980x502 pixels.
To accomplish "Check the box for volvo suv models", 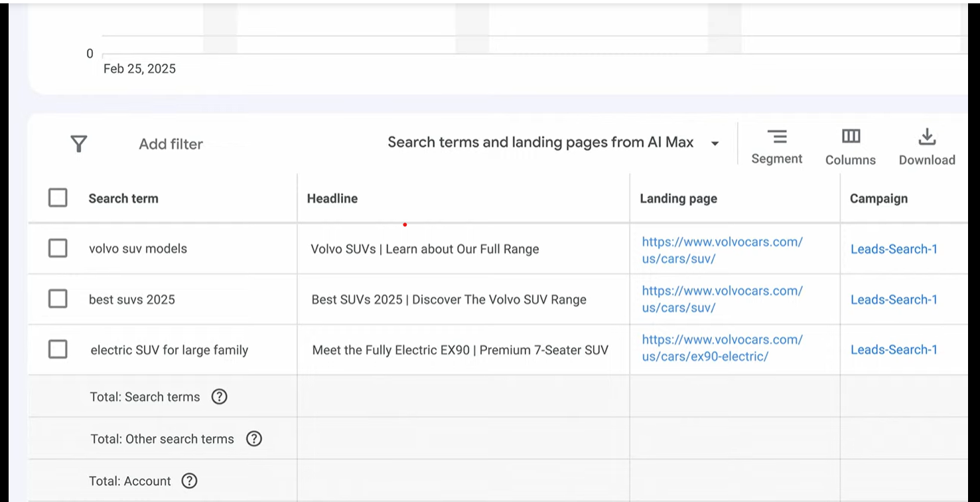I will (x=58, y=248).
